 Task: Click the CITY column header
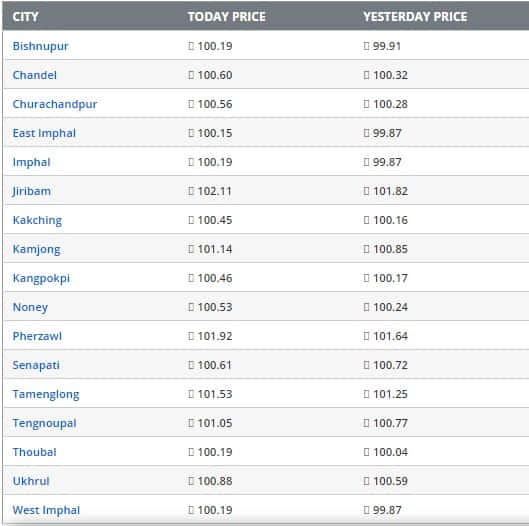(25, 17)
